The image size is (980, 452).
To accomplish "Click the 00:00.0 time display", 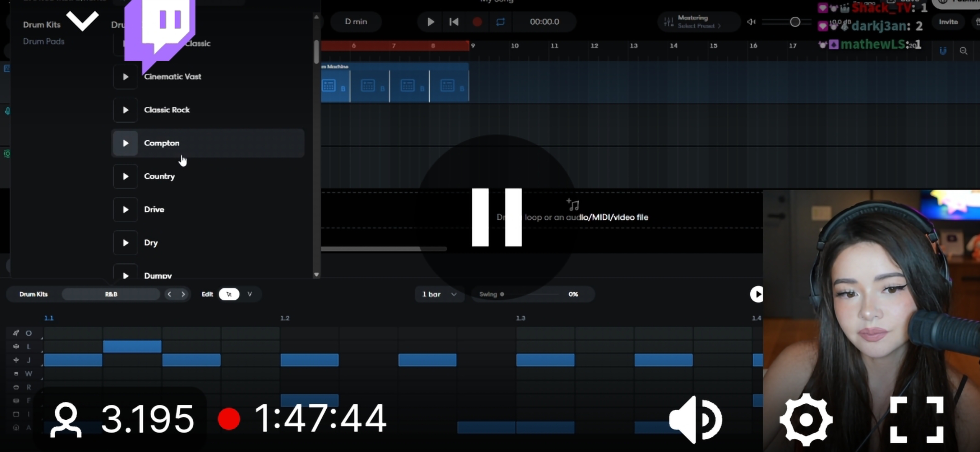I will coord(544,22).
